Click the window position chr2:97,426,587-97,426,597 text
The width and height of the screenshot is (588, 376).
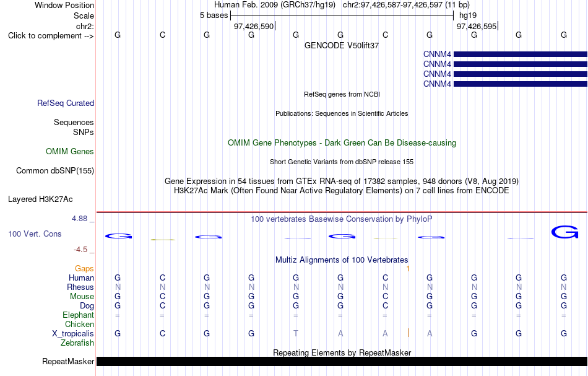click(x=394, y=5)
